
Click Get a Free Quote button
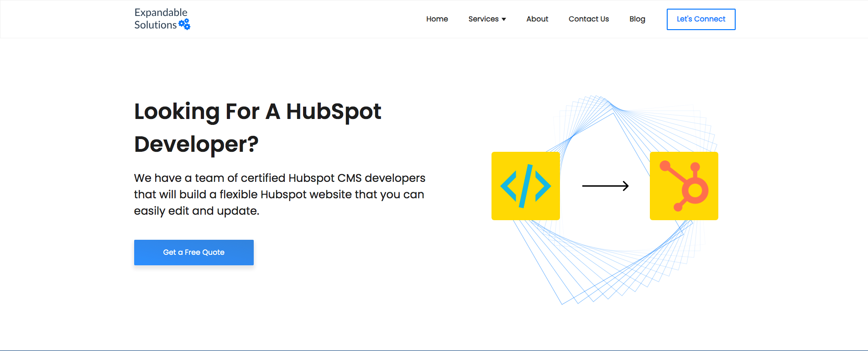(x=194, y=253)
